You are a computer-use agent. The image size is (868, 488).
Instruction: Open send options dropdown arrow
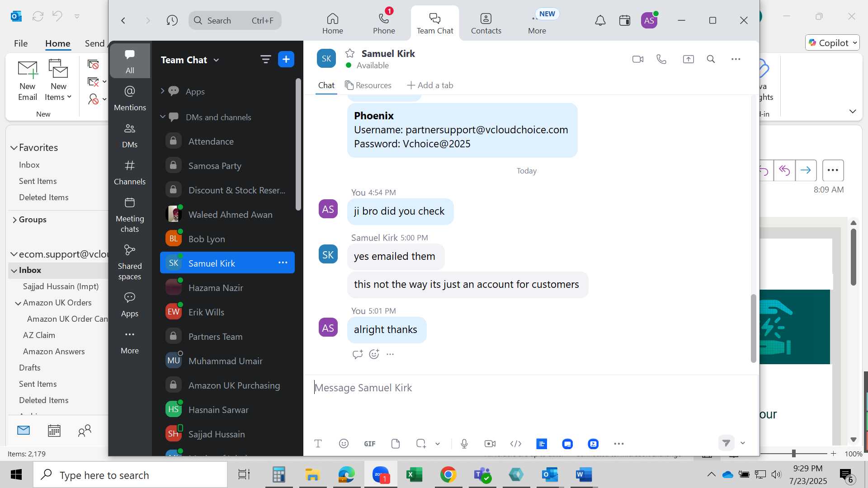click(x=743, y=443)
